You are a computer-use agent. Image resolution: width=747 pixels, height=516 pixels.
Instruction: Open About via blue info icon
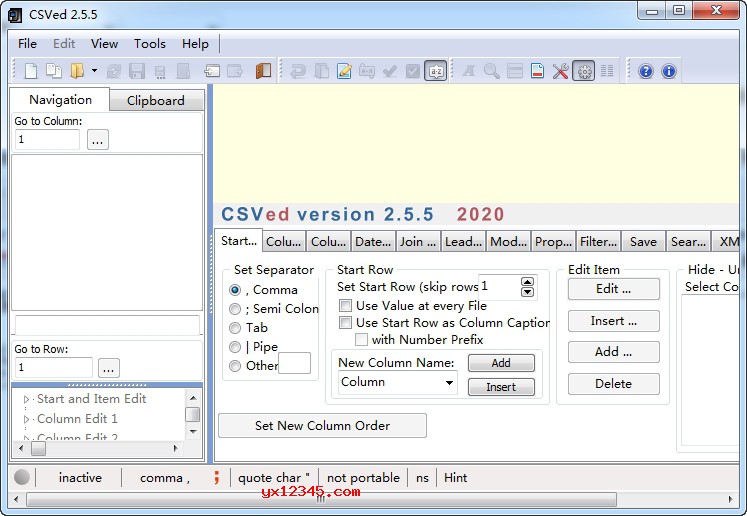click(669, 71)
